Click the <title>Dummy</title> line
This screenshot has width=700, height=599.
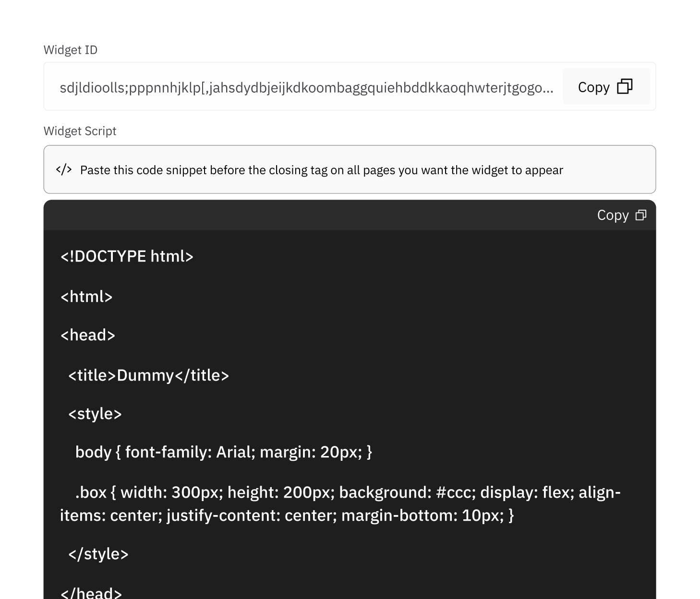pos(149,375)
